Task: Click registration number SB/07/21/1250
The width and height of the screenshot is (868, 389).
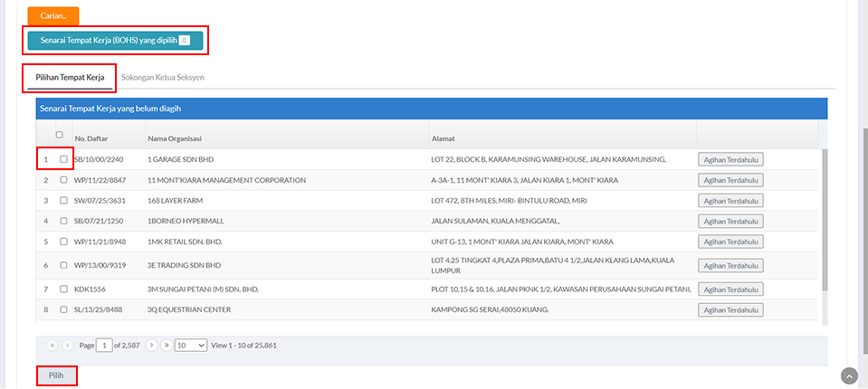Action: pos(99,221)
